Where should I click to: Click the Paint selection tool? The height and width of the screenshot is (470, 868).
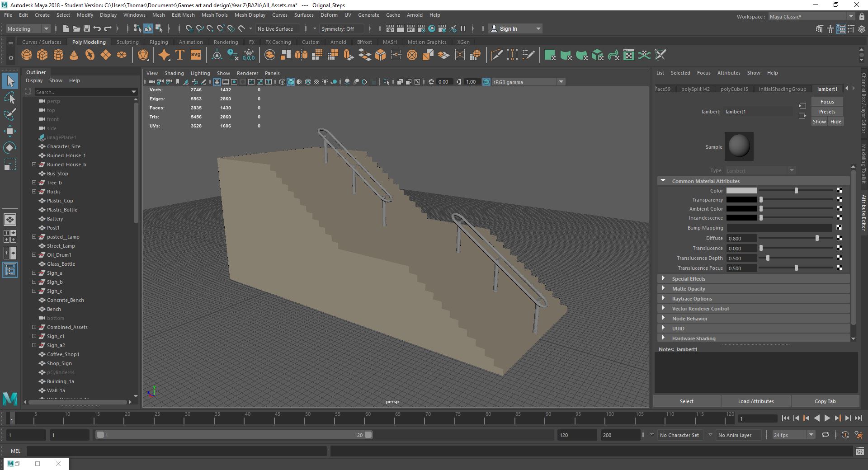[x=10, y=114]
